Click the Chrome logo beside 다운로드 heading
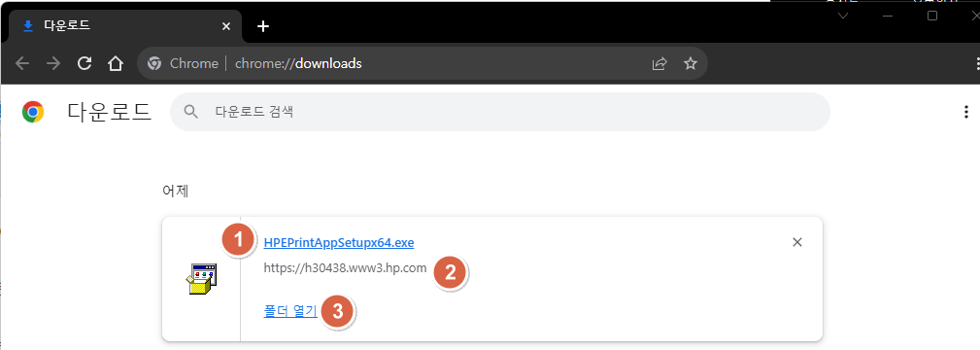 [x=32, y=112]
